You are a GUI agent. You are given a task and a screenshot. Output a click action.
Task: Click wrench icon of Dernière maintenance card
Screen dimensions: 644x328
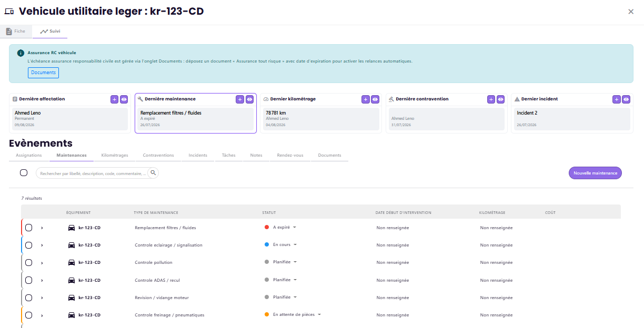tap(140, 99)
